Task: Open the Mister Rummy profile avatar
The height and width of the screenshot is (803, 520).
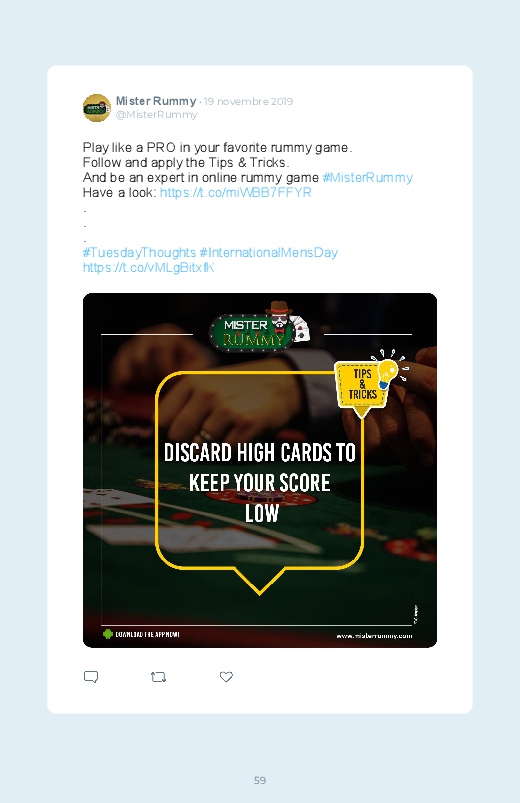Action: pyautogui.click(x=97, y=108)
